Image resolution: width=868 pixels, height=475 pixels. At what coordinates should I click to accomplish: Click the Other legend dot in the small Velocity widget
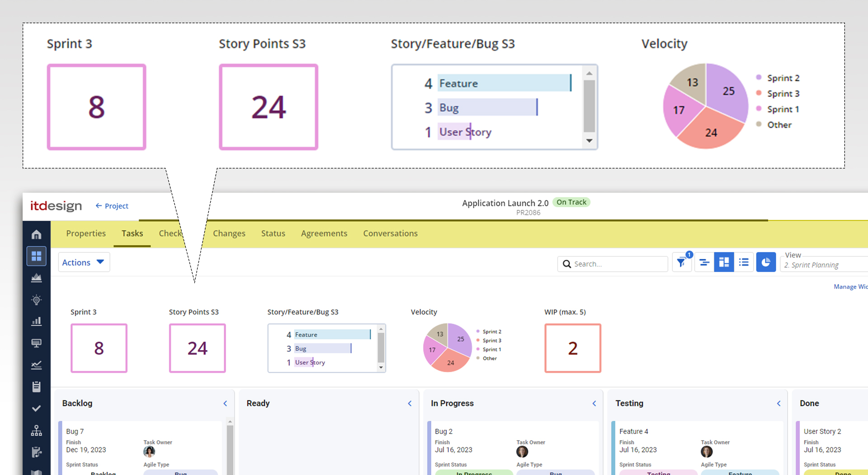click(478, 358)
